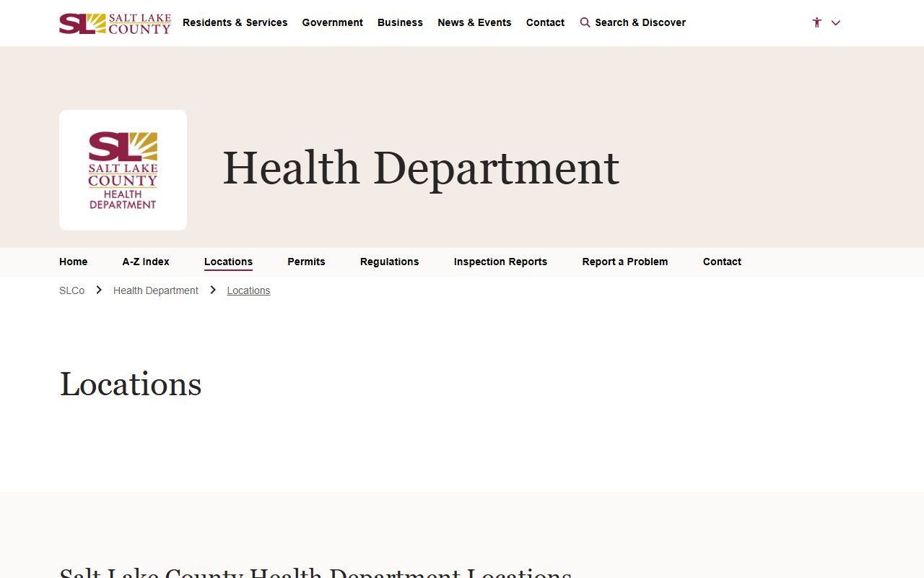
Task: Follow the SLCo breadcrumb link
Action: [72, 290]
